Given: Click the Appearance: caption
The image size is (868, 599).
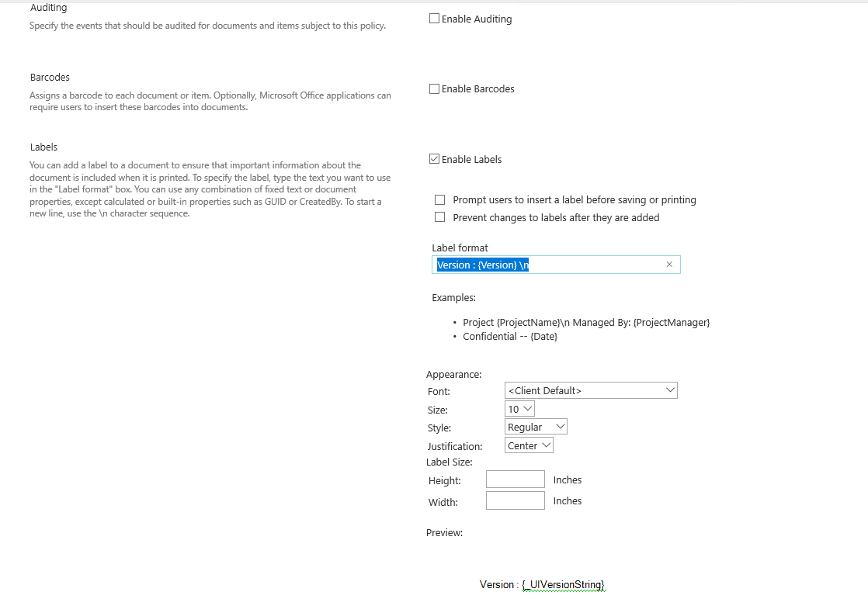Looking at the screenshot, I should pos(454,375).
